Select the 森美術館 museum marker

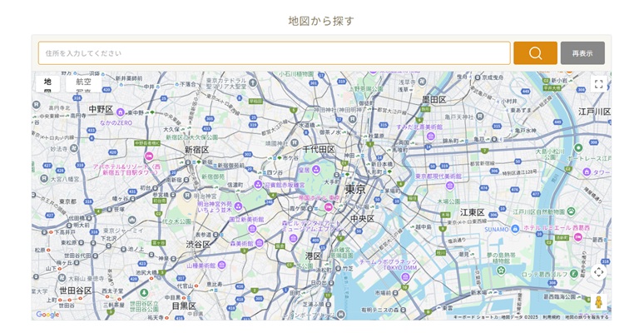point(260,243)
